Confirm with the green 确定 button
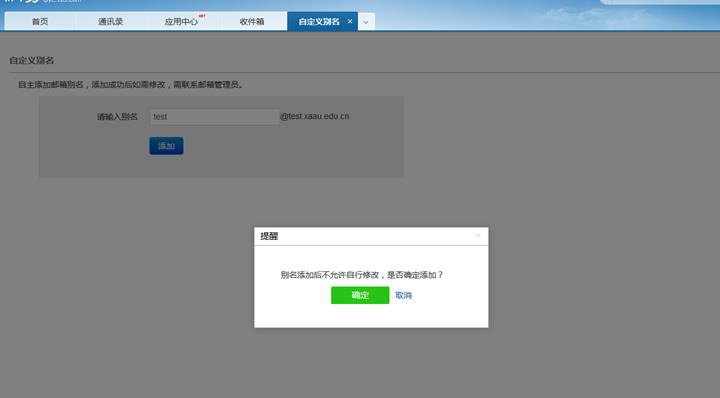This screenshot has width=720, height=398. 360,295
